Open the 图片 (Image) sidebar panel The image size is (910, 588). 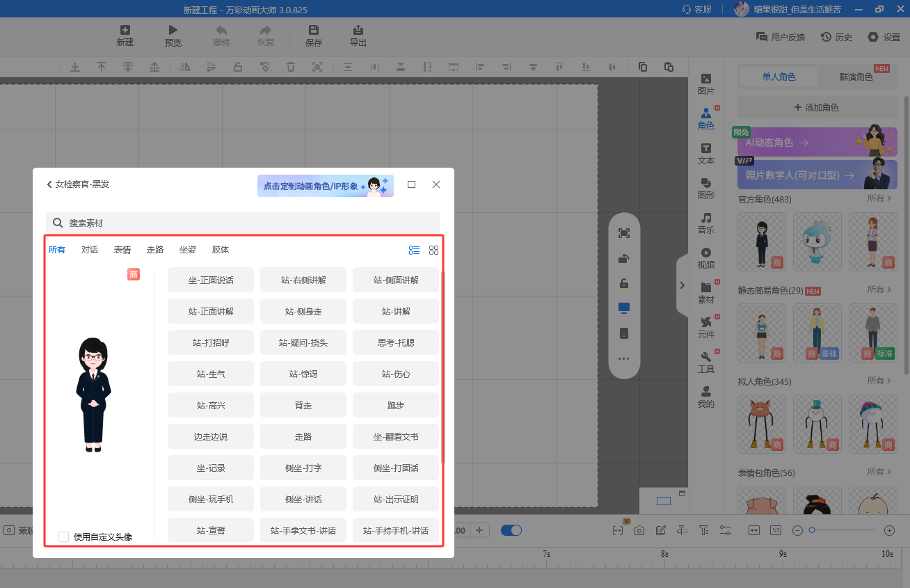tap(705, 84)
